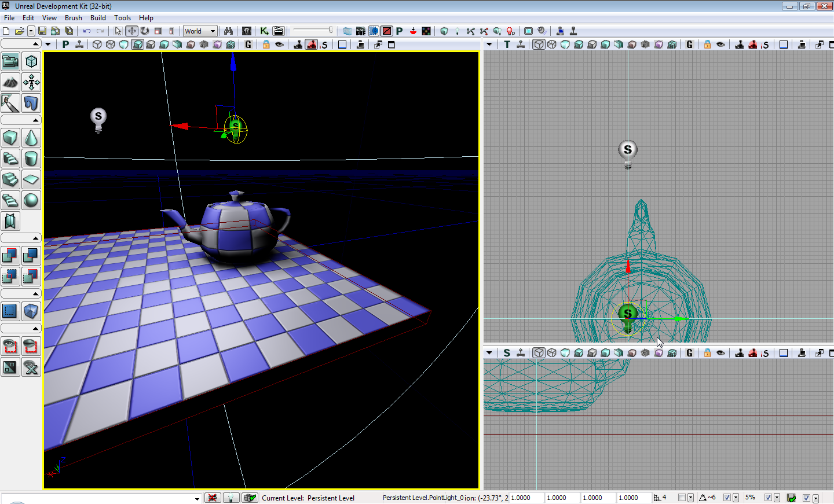834x504 pixels.
Task: Open the Brush menu
Action: (73, 18)
